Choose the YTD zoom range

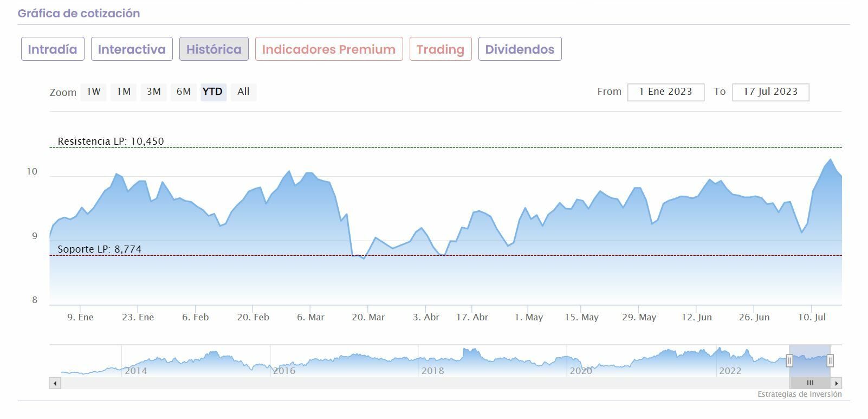(x=213, y=92)
